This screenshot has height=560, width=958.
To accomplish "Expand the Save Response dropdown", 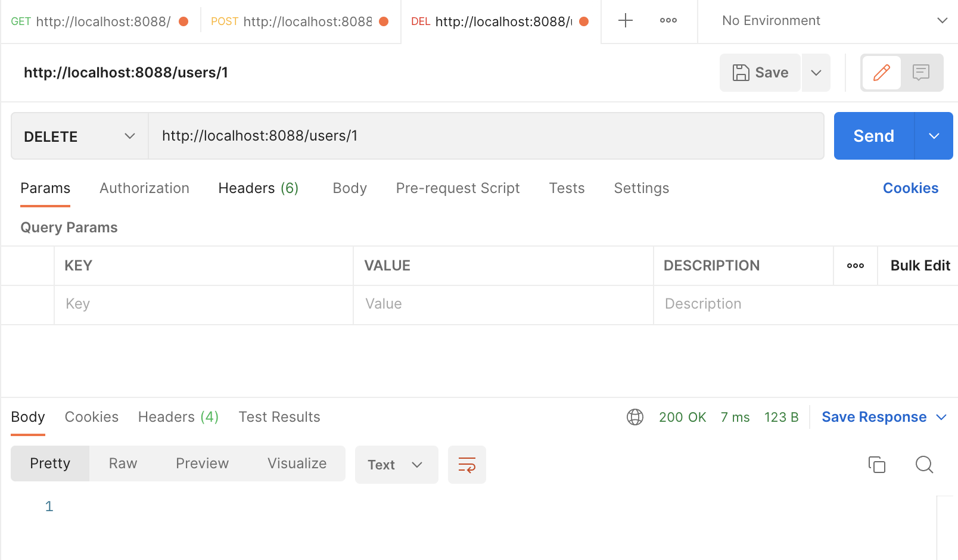I will 941,417.
